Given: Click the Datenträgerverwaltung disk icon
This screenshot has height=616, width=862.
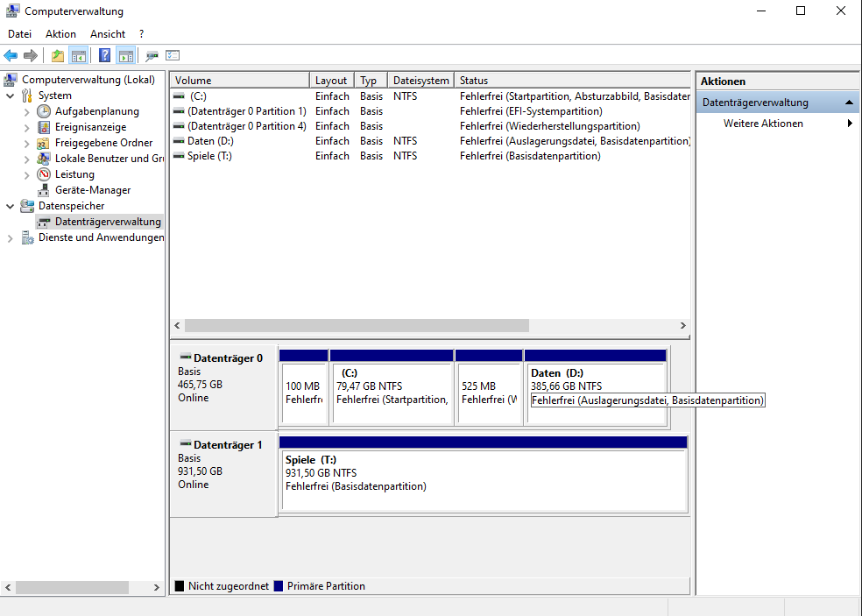Looking at the screenshot, I should (x=44, y=222).
